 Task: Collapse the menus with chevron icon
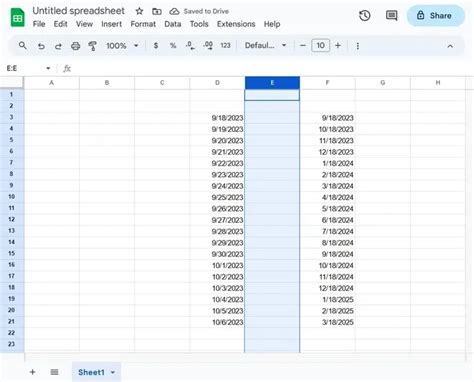450,46
